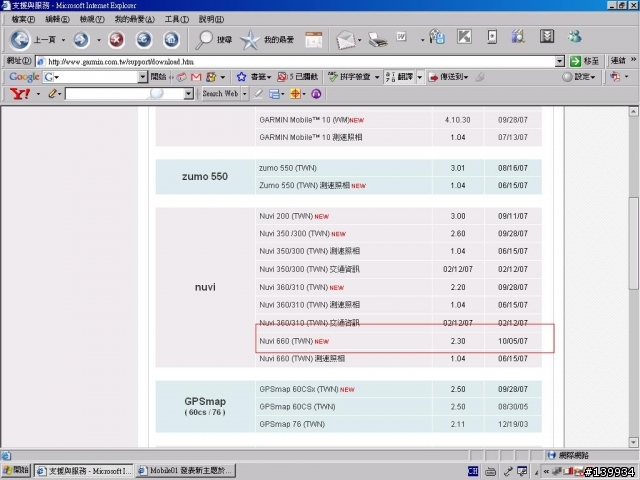
Task: Refresh the page
Action: point(144,40)
